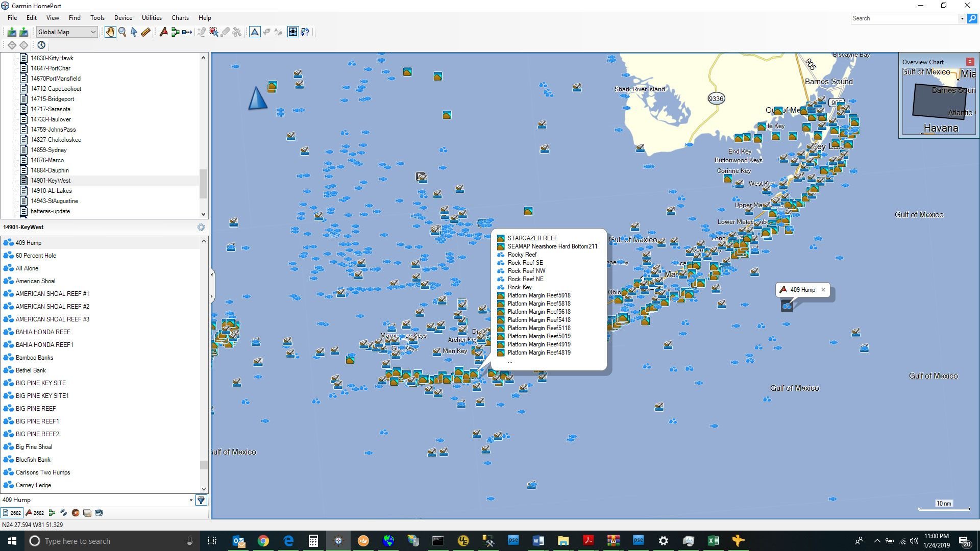Select the Hand pan tool
Screen dimensions: 980x551
click(x=110, y=32)
